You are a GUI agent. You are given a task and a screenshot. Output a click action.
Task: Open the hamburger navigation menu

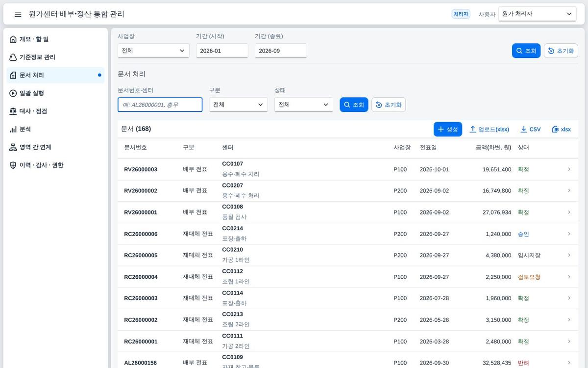(18, 14)
